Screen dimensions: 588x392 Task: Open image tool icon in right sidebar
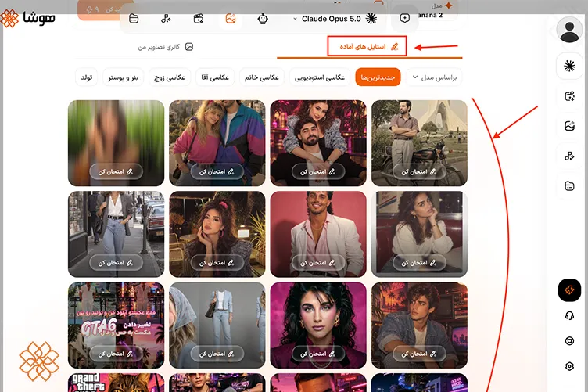pos(569,126)
